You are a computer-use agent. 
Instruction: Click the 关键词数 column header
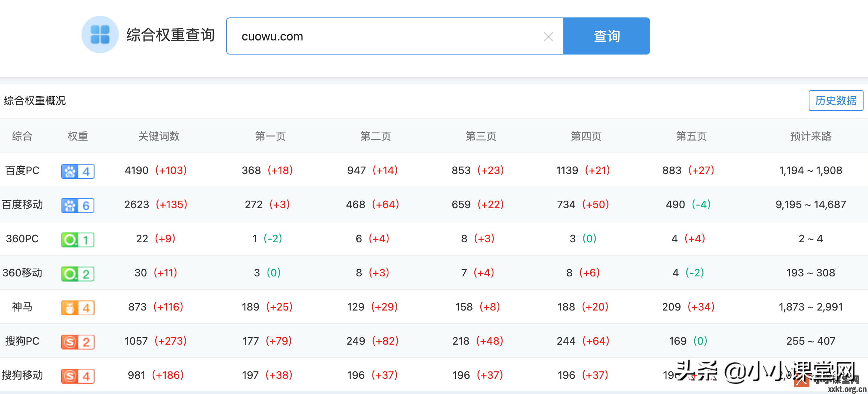159,136
